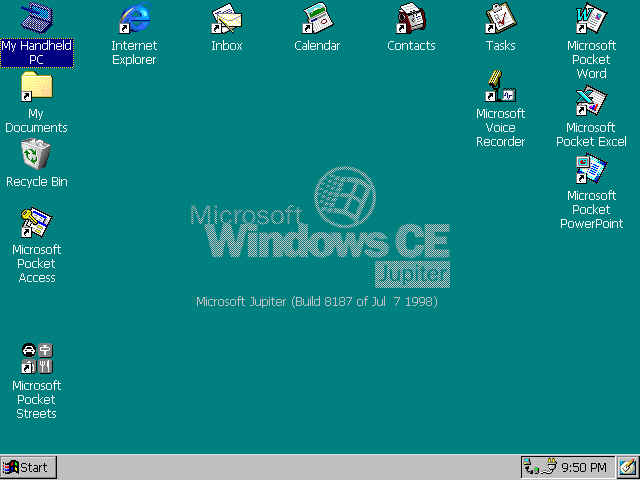Click the "Microsoft Pocket Excel" label
The height and width of the screenshot is (480, 640).
click(591, 135)
